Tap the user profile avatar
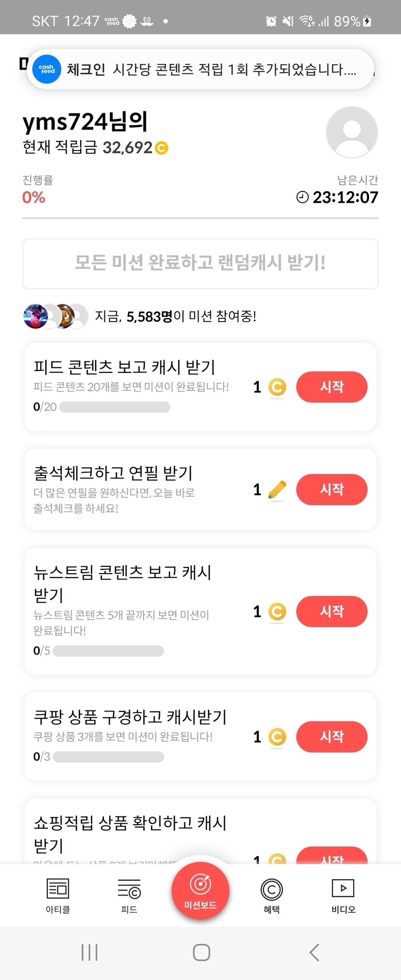401x980 pixels. pyautogui.click(x=352, y=132)
